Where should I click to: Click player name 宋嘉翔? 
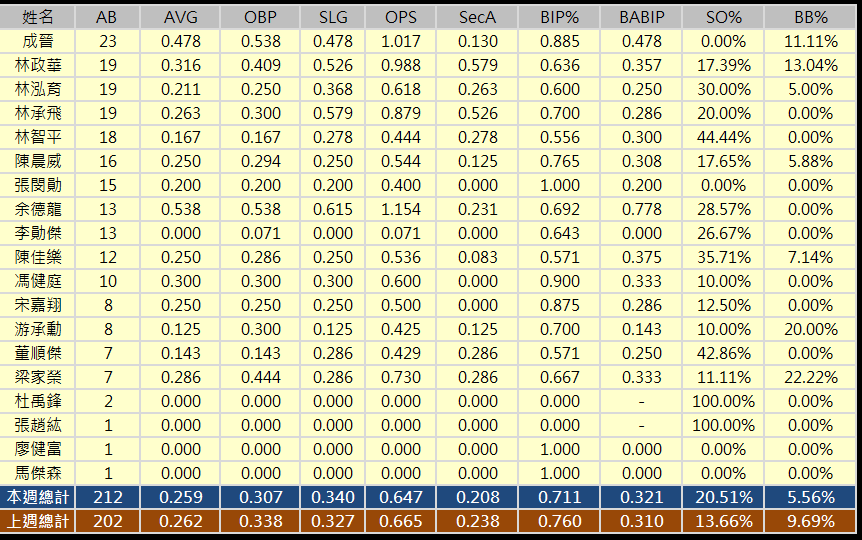click(x=38, y=305)
